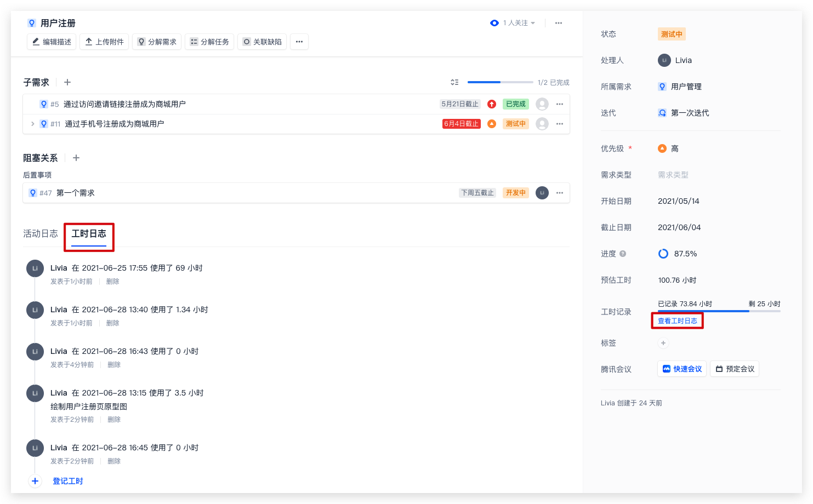Click the 编辑描述 button
This screenshot has width=813, height=504.
(52, 42)
